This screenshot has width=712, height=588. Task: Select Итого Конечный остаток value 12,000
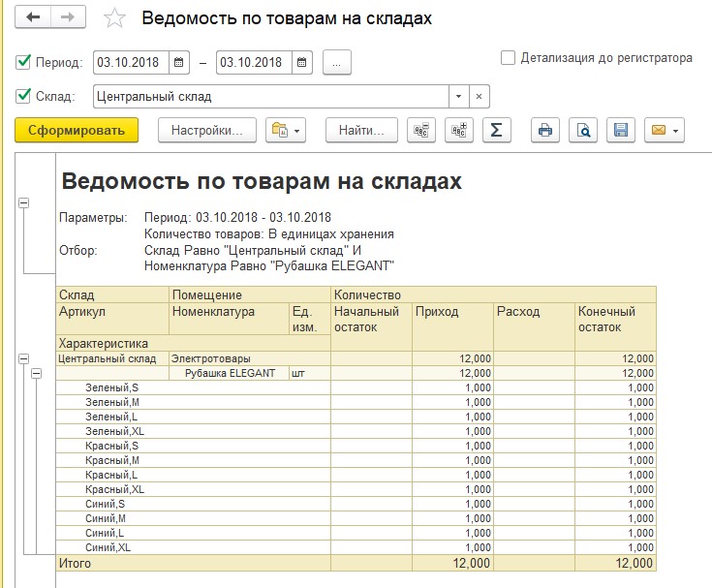615,563
